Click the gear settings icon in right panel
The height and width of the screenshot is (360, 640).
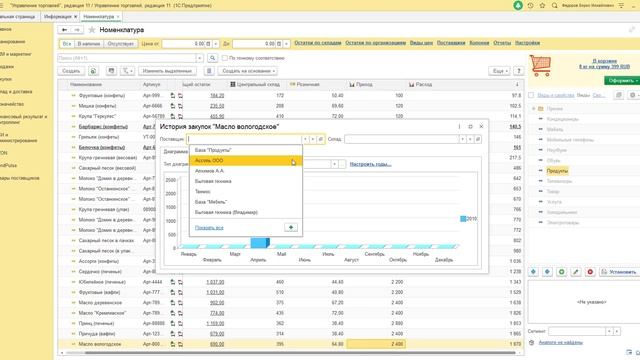[633, 95]
